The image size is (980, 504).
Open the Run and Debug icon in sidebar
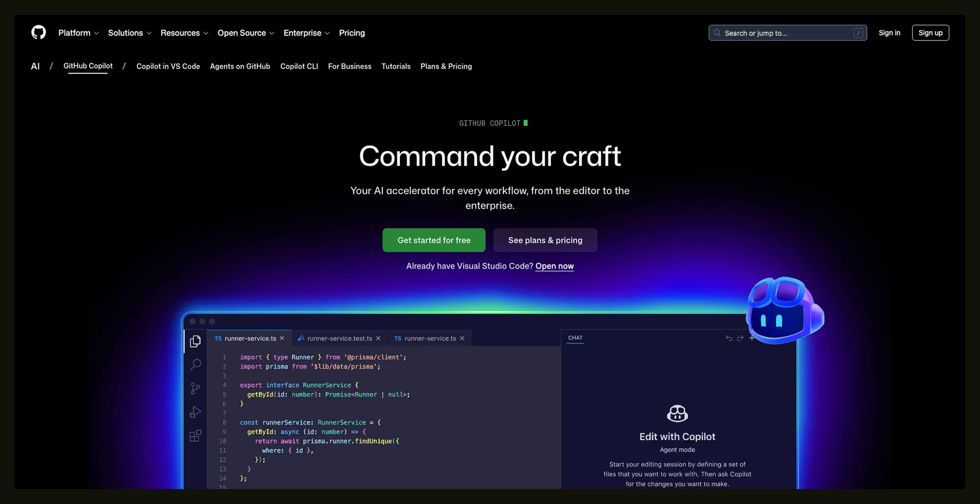(x=195, y=412)
